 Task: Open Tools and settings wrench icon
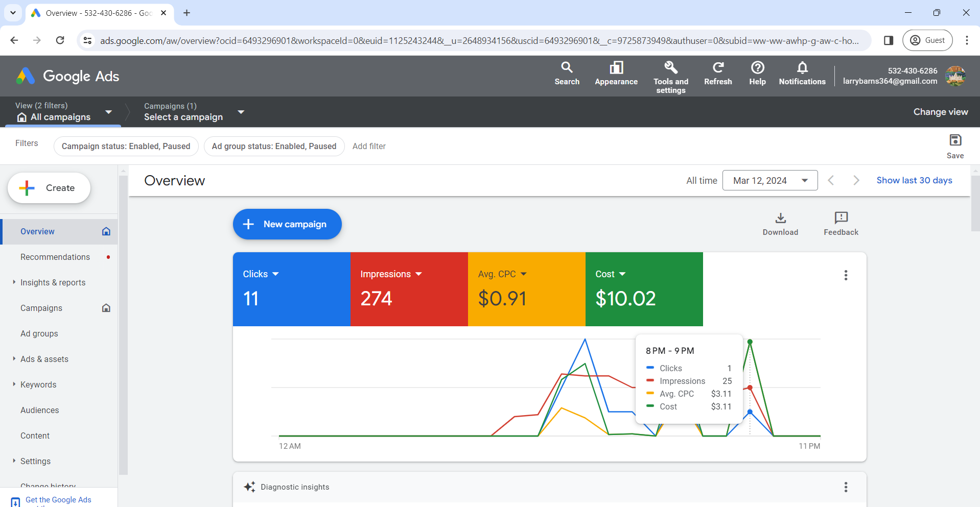(670, 67)
